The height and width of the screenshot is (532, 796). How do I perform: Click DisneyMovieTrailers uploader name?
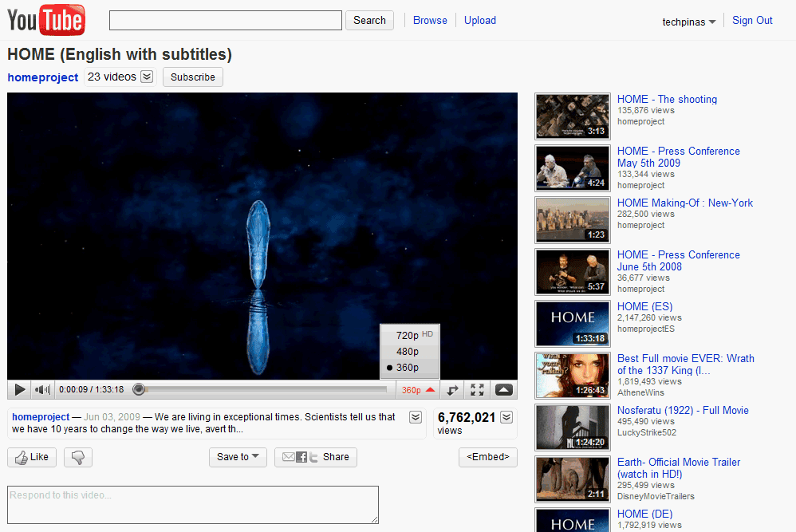pos(656,496)
